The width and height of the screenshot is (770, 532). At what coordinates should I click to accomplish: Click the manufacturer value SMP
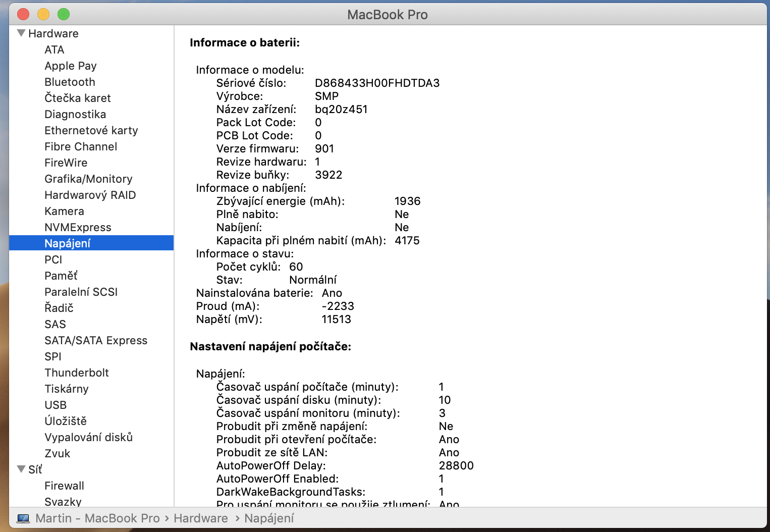pos(327,96)
